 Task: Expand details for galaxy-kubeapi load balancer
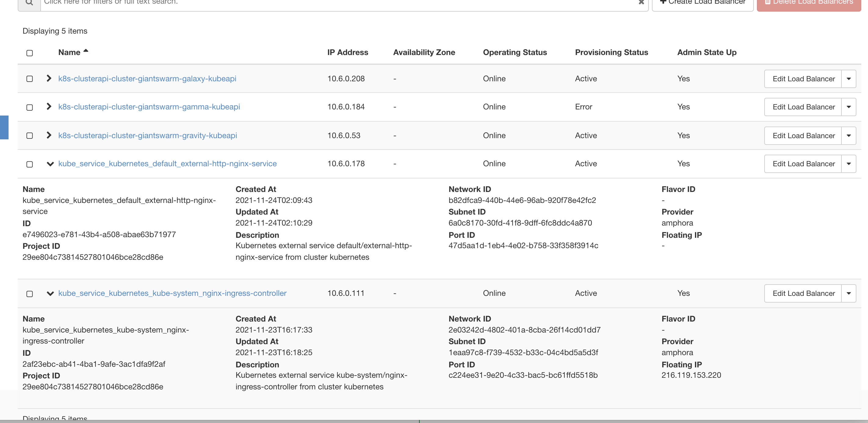point(49,78)
